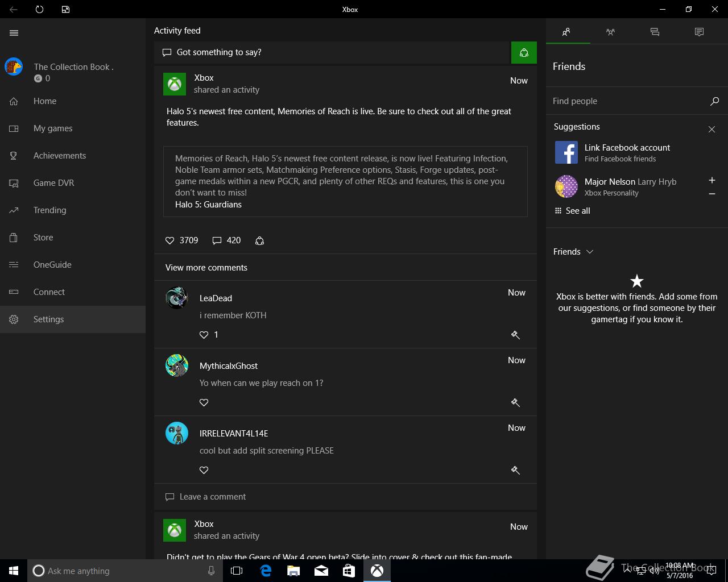The image size is (728, 582).
Task: Open Game DVR section
Action: (73, 183)
